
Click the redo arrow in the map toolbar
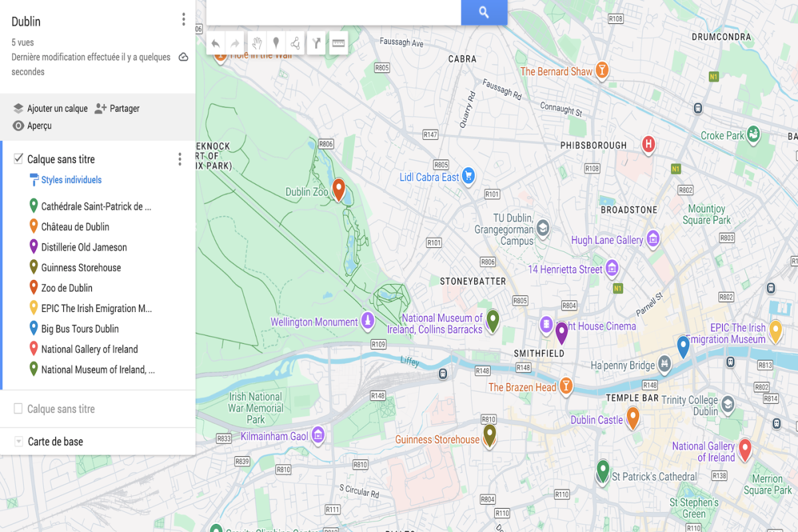[235, 44]
